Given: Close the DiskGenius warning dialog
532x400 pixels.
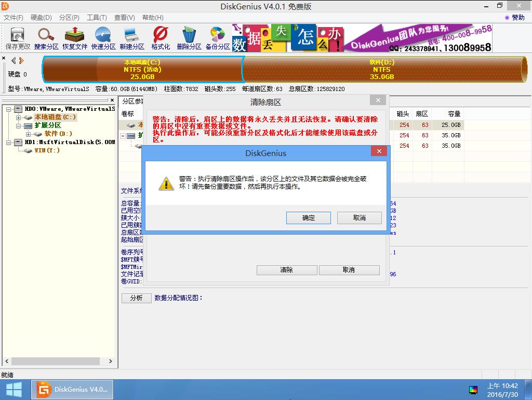Looking at the screenshot, I should tap(379, 151).
